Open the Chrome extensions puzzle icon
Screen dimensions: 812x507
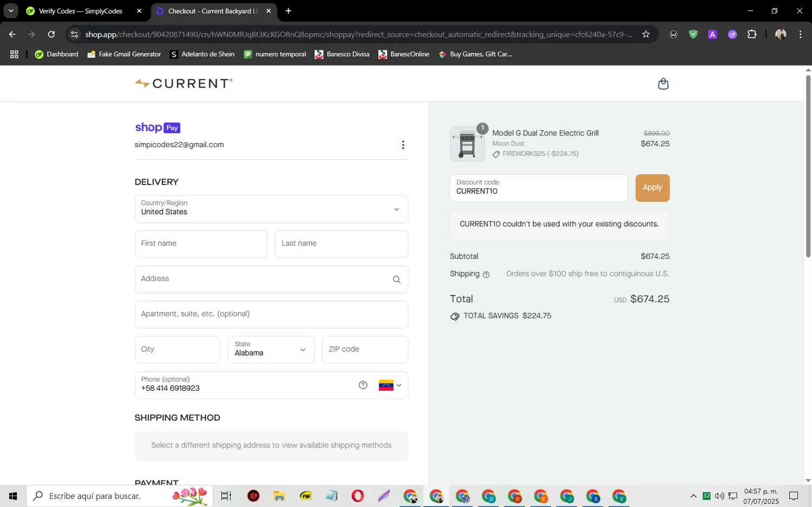click(752, 34)
